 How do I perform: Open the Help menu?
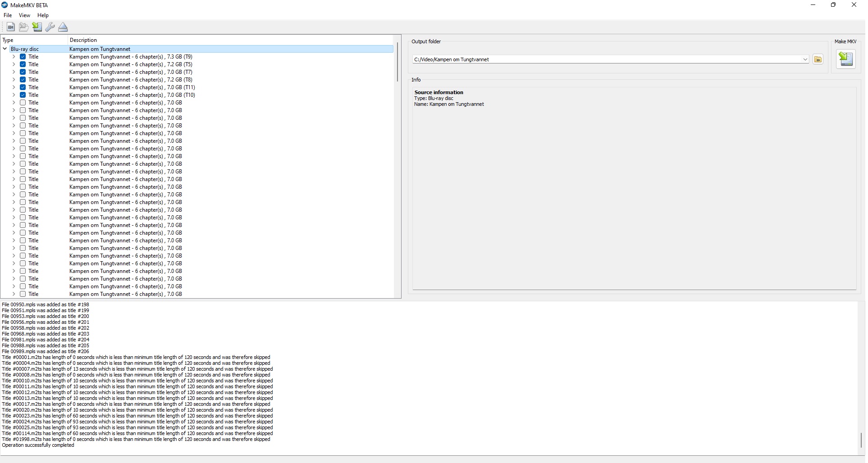(43, 15)
